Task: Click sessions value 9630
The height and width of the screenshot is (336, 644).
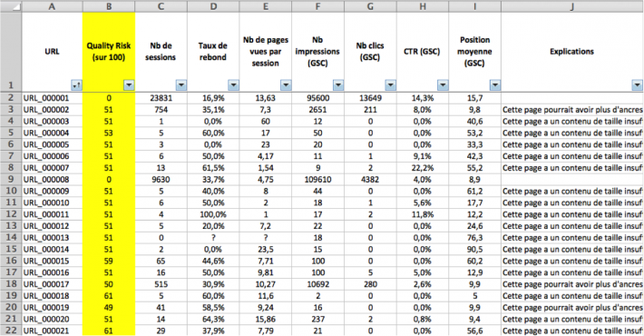Action: tap(161, 179)
